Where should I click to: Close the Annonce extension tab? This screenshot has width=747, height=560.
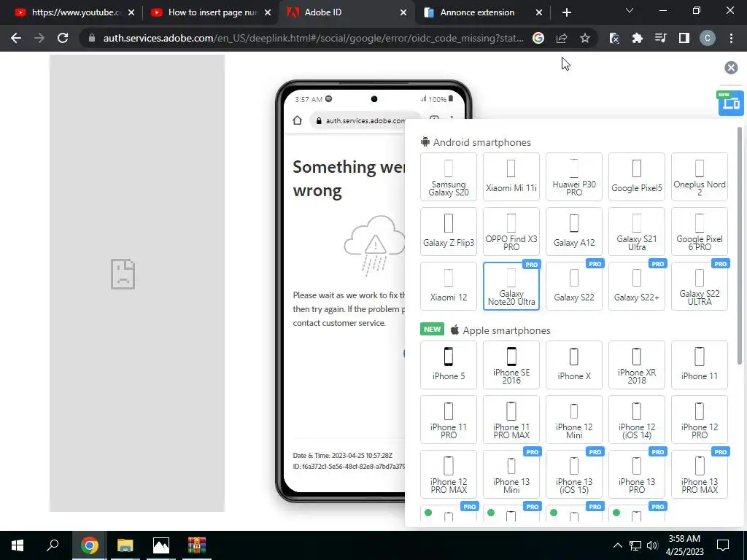(539, 12)
